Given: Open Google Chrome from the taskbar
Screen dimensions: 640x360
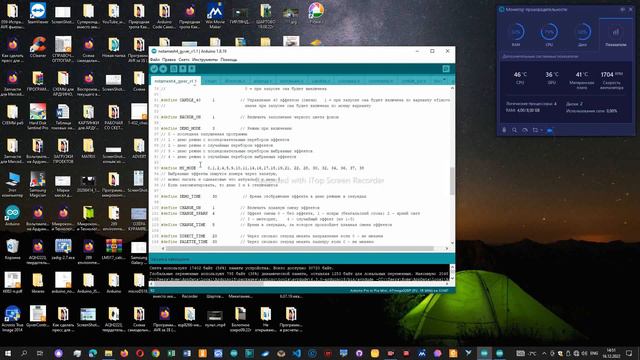Looking at the screenshot, I should coord(156,353).
